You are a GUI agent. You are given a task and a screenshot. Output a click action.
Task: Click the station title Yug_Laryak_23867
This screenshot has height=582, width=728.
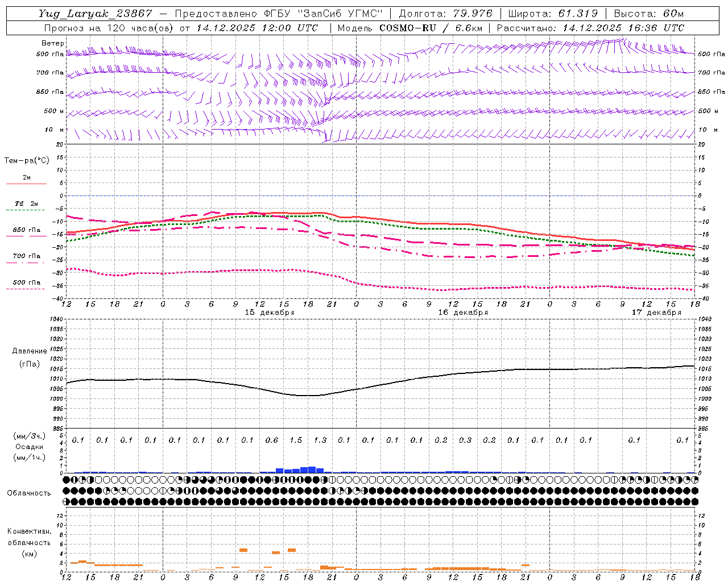[95, 14]
